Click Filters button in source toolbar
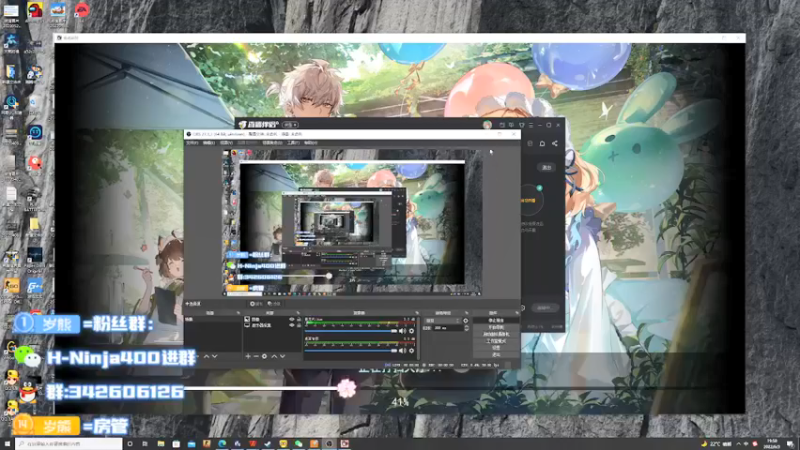The width and height of the screenshot is (800, 450). [274, 304]
